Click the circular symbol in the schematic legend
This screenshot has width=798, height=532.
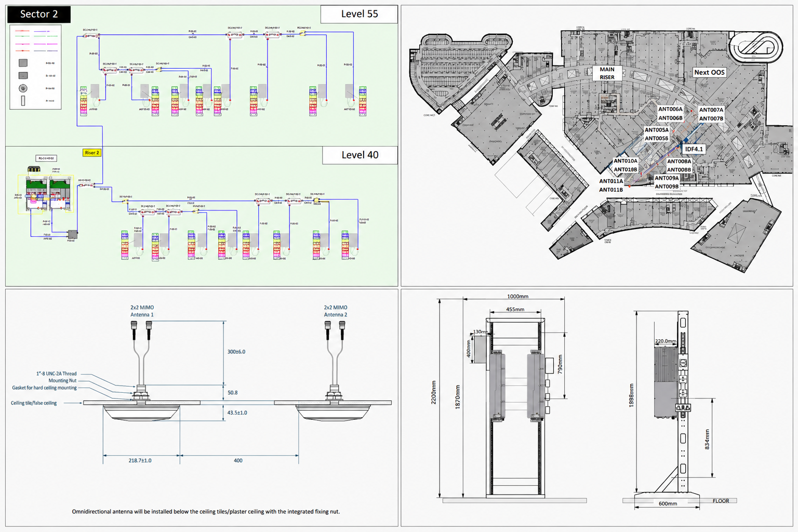point(23,88)
